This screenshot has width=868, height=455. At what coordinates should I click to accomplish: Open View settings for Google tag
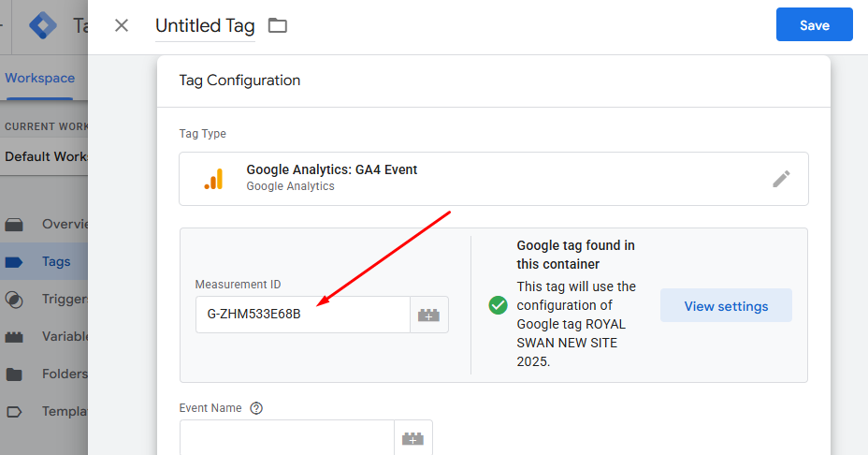(x=726, y=305)
